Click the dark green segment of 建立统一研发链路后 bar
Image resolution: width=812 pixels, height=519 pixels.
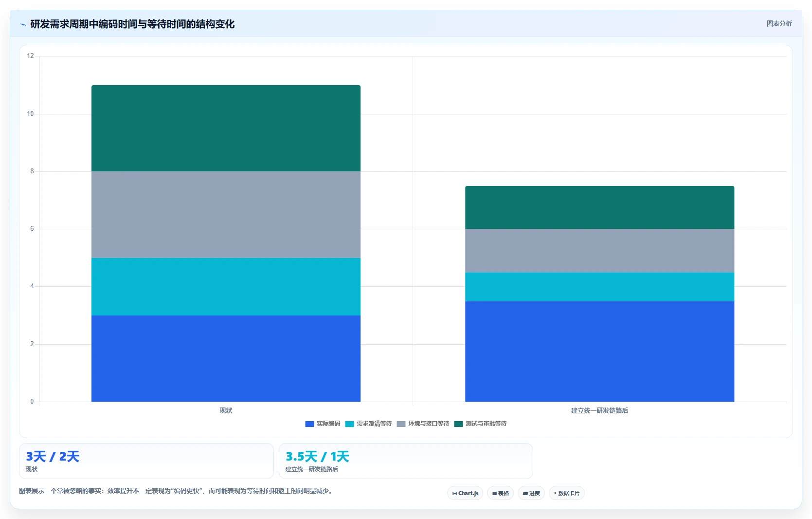tap(599, 207)
